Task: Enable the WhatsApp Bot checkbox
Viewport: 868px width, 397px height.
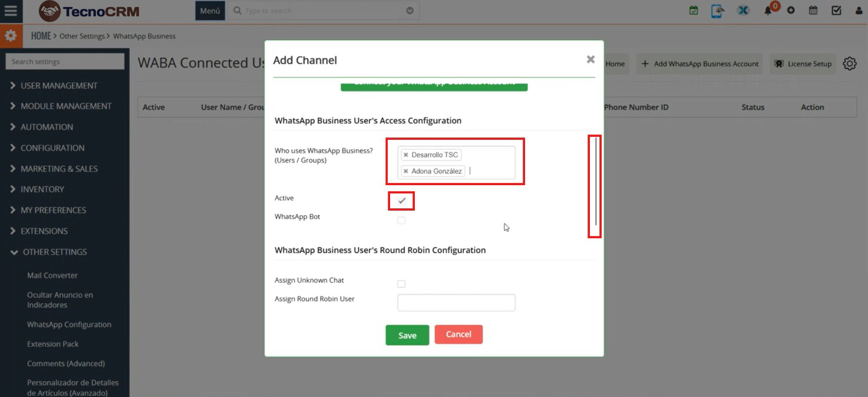Action: (x=401, y=220)
